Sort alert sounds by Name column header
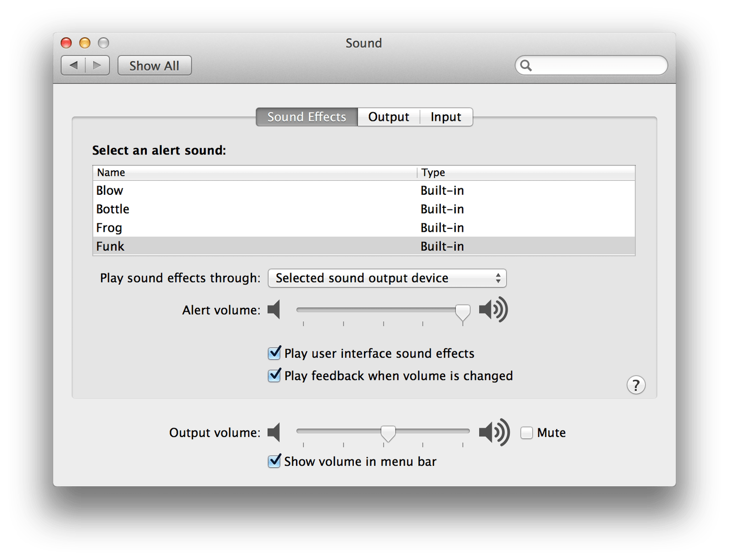The width and height of the screenshot is (729, 560). click(x=255, y=172)
